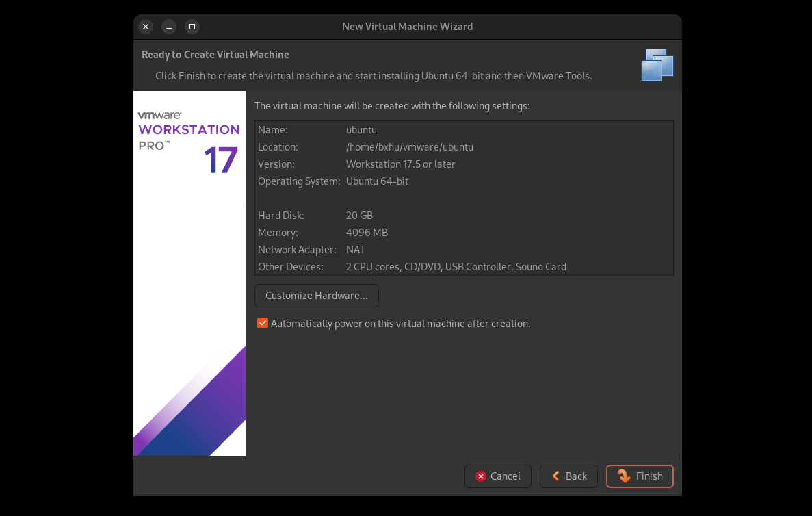The width and height of the screenshot is (812, 516).
Task: Click the Memory 4096 MB entry
Action: point(367,233)
